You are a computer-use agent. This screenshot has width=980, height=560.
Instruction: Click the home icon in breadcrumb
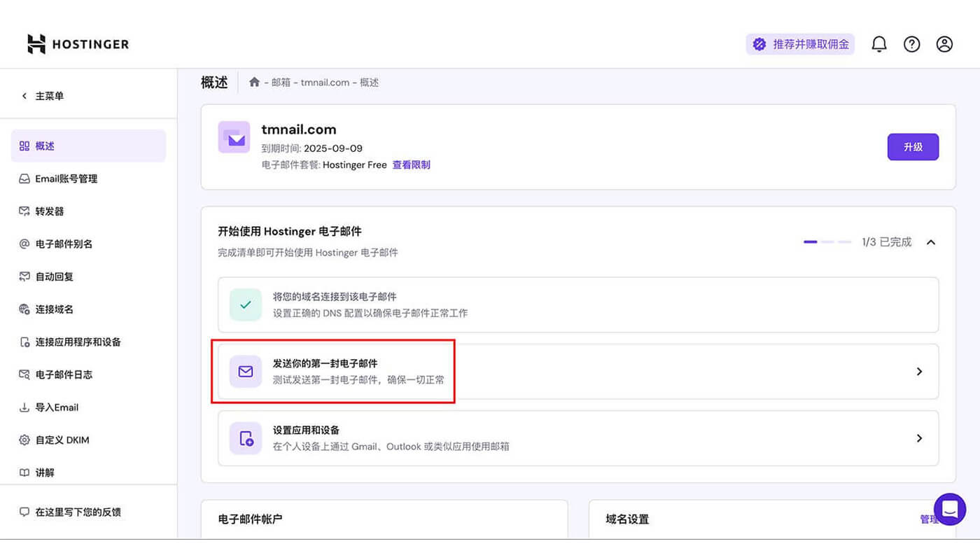click(x=255, y=82)
